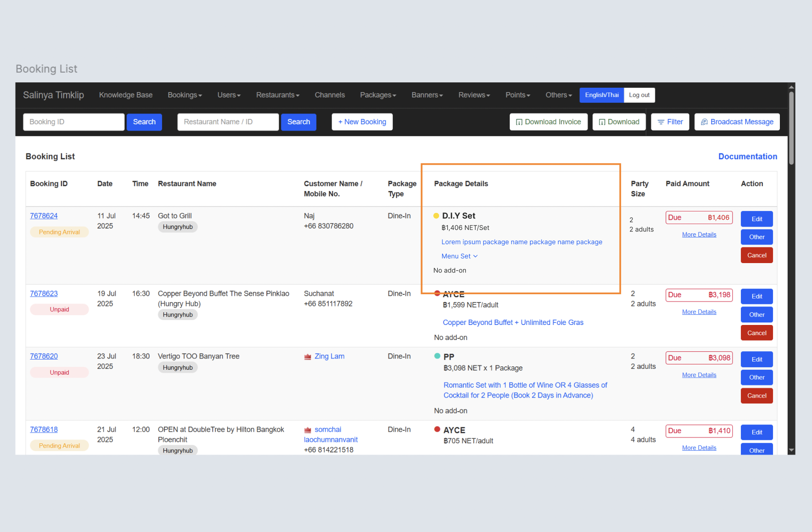
Task: Toggle the English/Thai language switch
Action: 601,95
